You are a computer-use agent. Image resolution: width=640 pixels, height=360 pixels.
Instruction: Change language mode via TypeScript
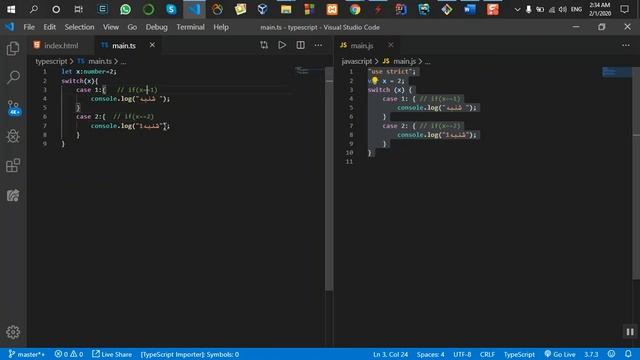[519, 354]
